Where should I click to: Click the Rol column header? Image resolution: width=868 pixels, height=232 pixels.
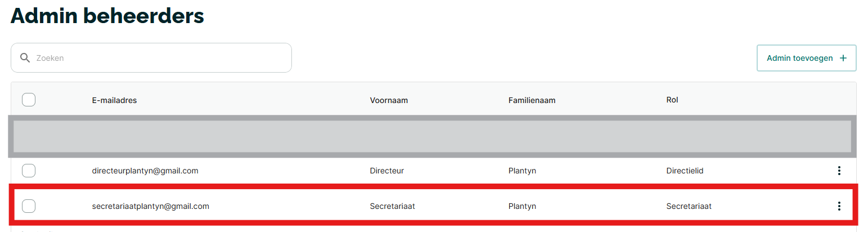(672, 100)
